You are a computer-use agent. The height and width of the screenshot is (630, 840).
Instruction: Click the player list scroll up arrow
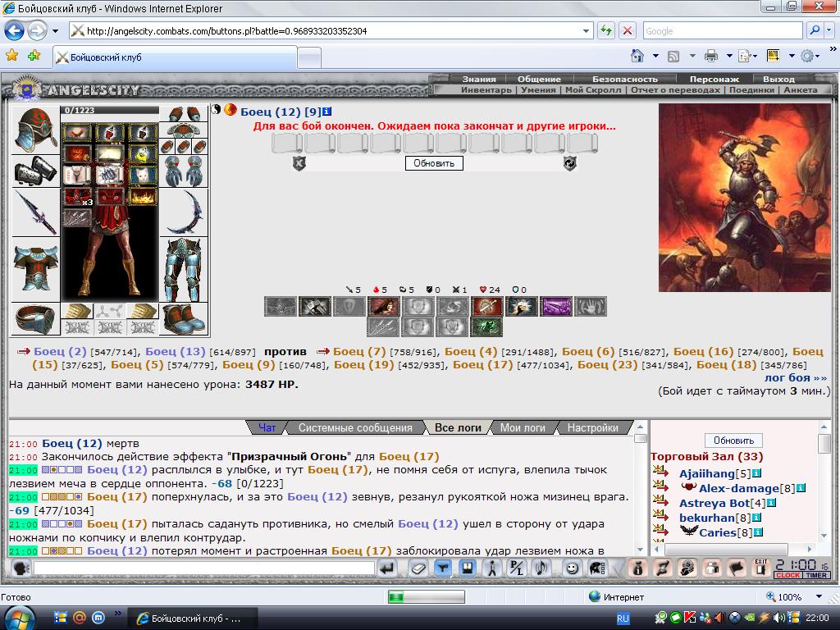[x=824, y=427]
